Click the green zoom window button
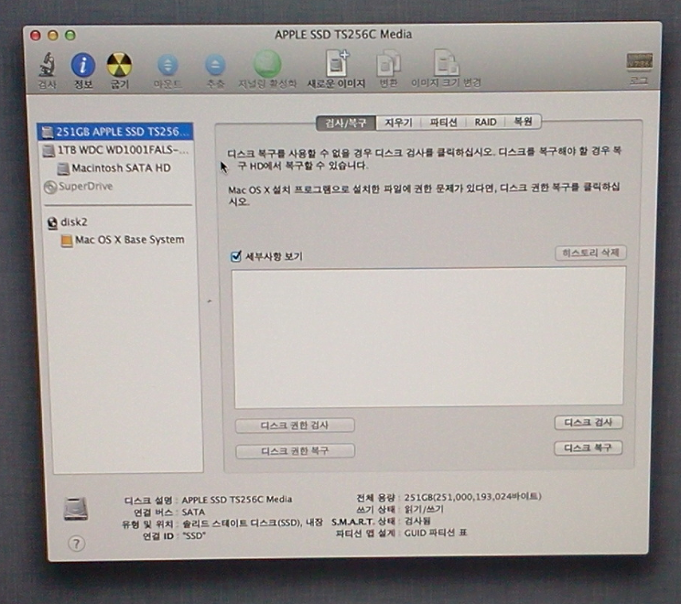Screen dimensions: 681x604 70,35
